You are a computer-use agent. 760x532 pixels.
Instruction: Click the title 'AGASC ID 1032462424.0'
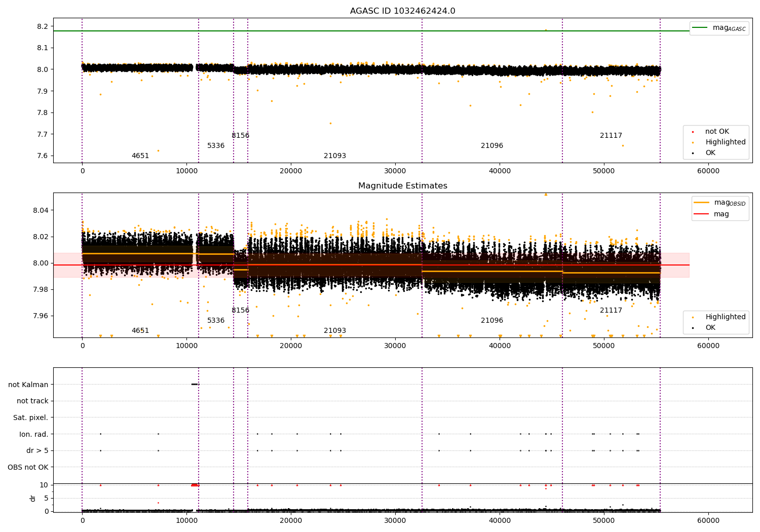click(402, 11)
